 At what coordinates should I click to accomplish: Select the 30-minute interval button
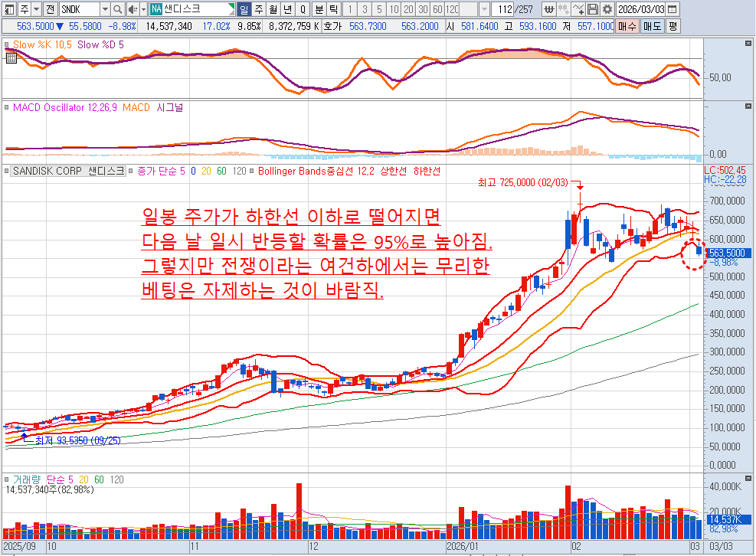[421, 9]
